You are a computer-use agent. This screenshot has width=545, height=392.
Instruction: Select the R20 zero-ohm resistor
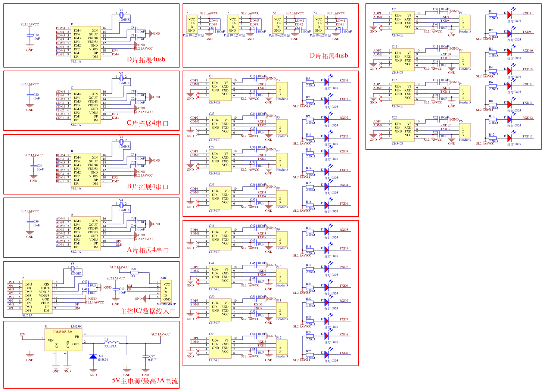[134, 273]
